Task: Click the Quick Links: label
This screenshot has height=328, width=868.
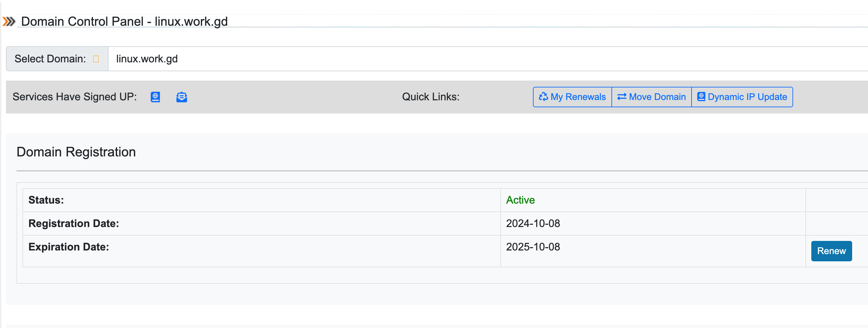Action: [x=431, y=97]
